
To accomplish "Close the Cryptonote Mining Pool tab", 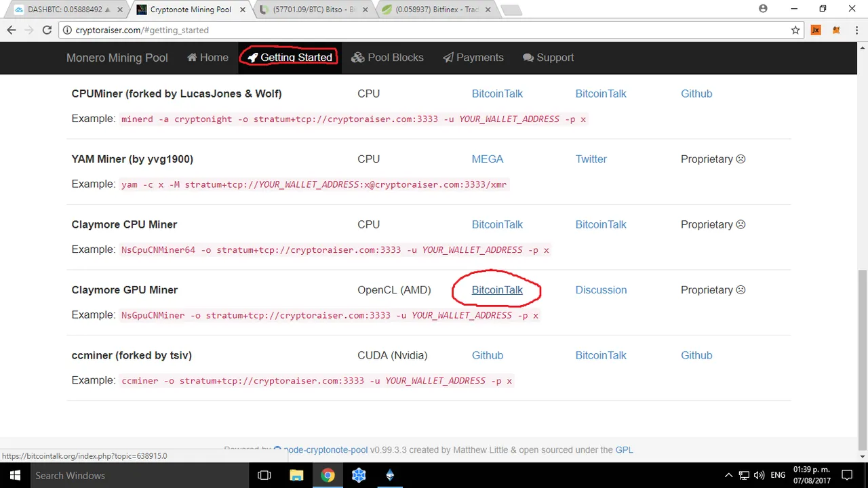I will coord(243,9).
